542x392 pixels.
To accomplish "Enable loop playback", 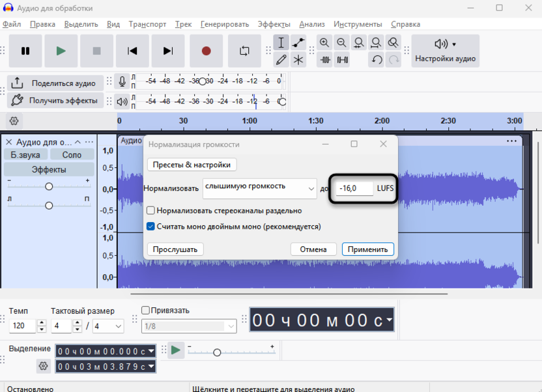I will click(x=244, y=51).
